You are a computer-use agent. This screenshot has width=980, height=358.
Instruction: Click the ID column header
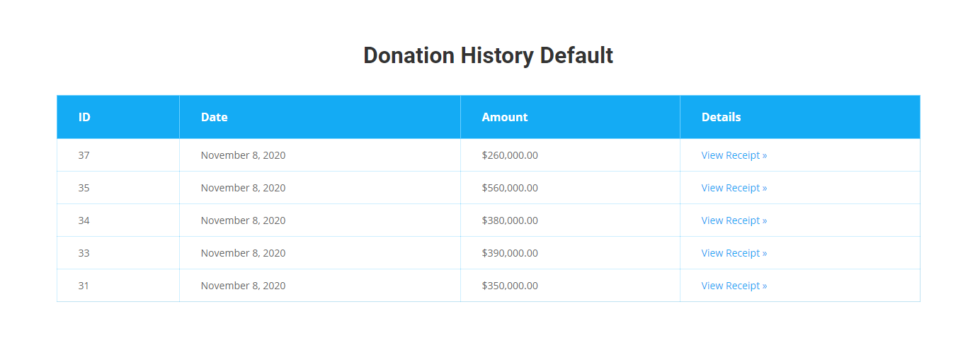click(x=84, y=117)
